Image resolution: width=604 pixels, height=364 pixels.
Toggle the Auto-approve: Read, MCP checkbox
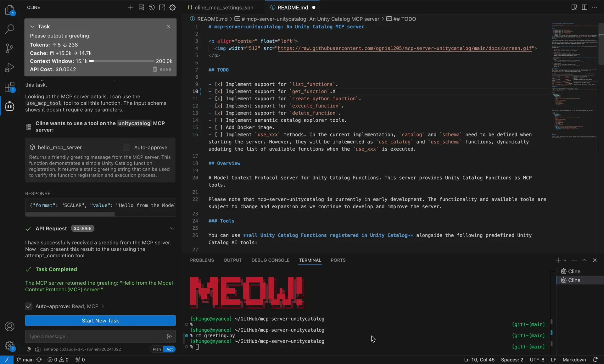(29, 306)
